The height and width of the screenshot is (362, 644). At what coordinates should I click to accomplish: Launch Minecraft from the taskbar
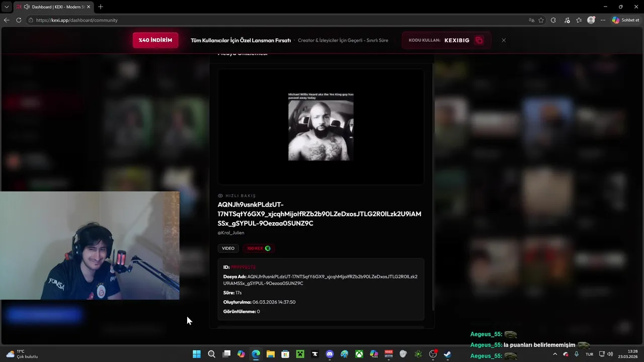click(300, 354)
